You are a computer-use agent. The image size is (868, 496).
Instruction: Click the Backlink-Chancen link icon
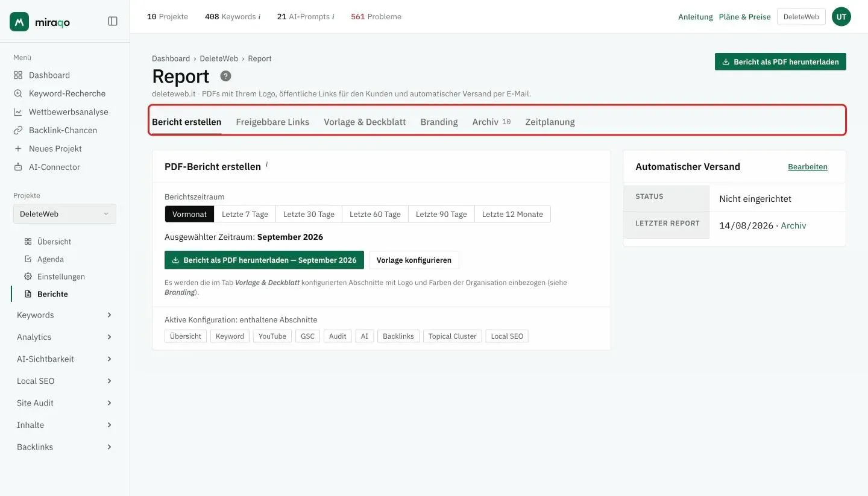[x=18, y=130]
